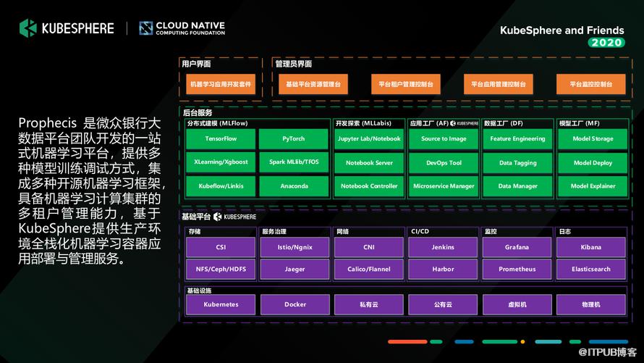Click the Source to Image box
This screenshot has width=644, height=363.
tap(444, 139)
